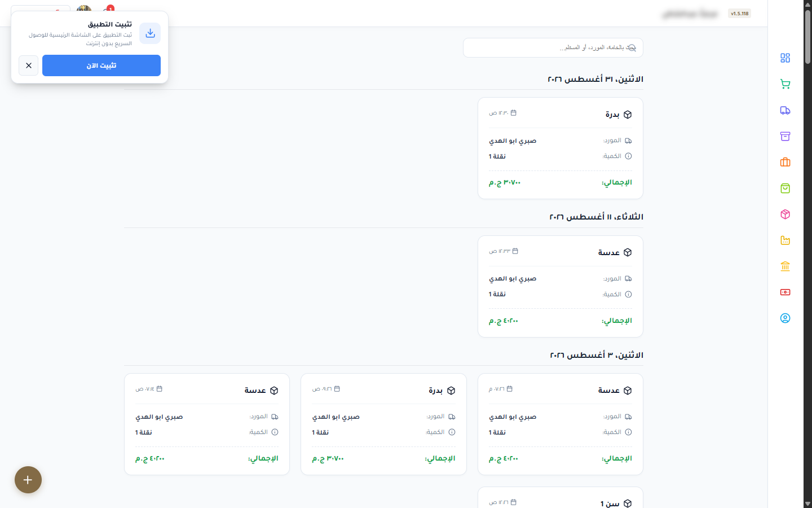Open the yellow factory sidebar icon
Screen dimensions: 812x508
tap(785, 240)
